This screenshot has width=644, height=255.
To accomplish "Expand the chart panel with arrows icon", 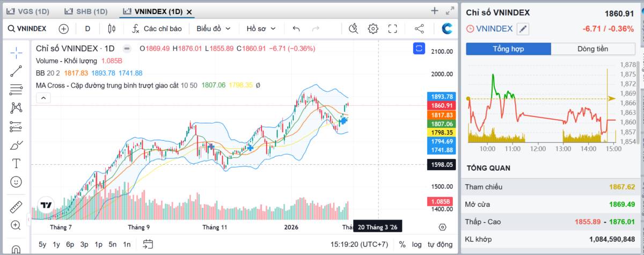I will pos(450,11).
